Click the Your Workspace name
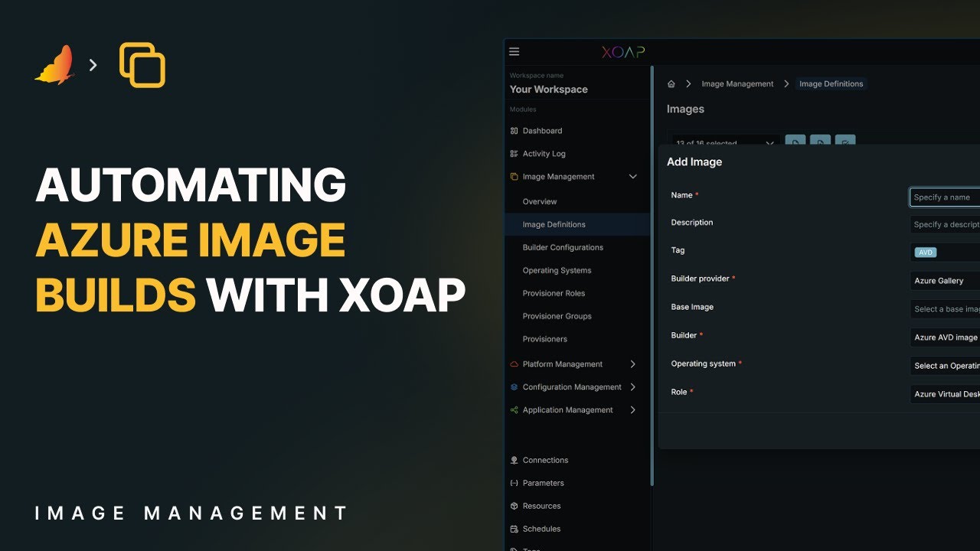 (549, 90)
